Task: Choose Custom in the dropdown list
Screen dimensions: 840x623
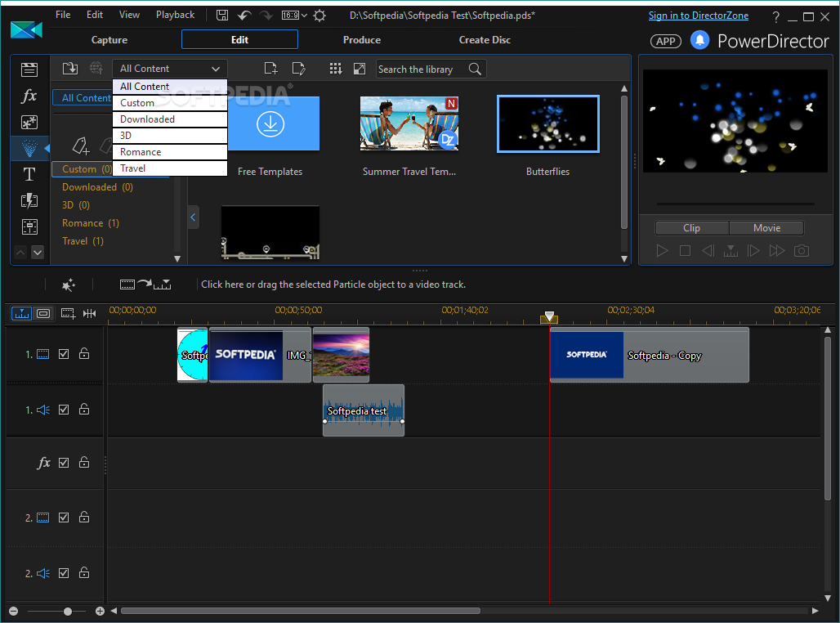Action: tap(170, 103)
